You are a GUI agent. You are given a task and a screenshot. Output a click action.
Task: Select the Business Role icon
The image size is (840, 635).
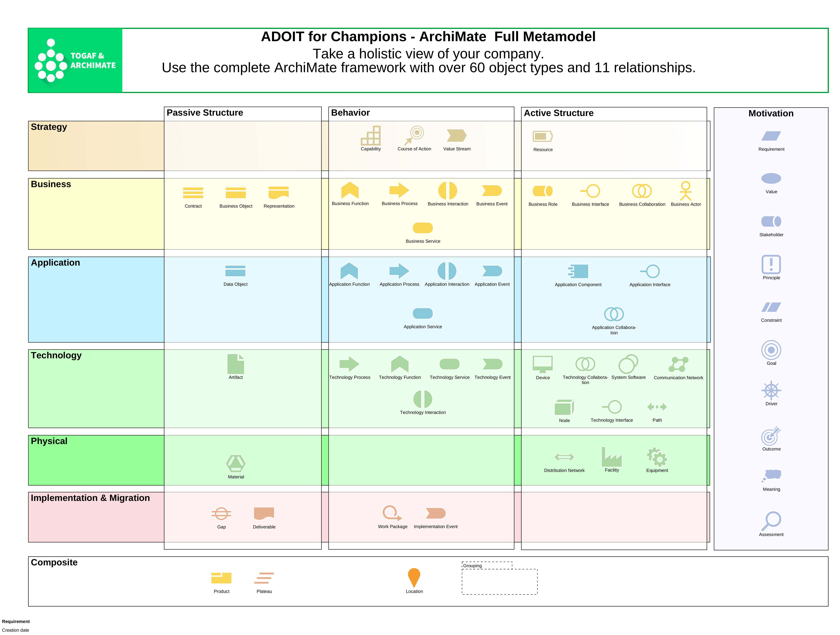[543, 191]
